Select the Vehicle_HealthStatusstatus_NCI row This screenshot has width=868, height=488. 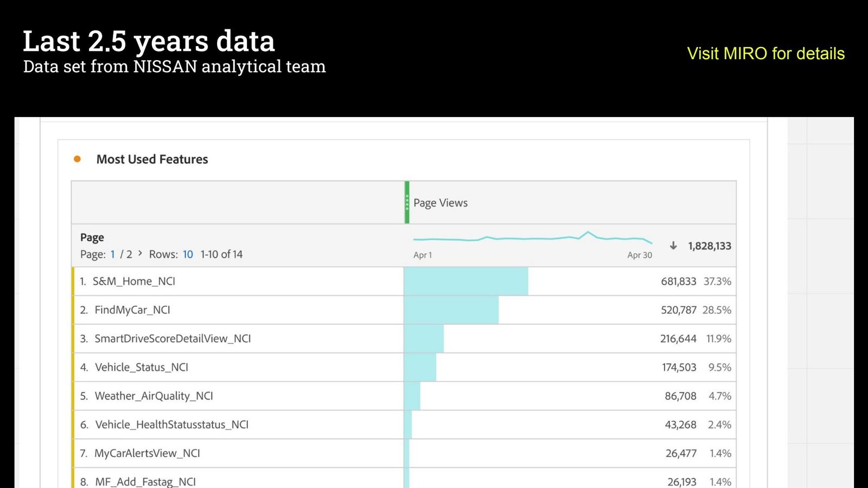click(404, 425)
